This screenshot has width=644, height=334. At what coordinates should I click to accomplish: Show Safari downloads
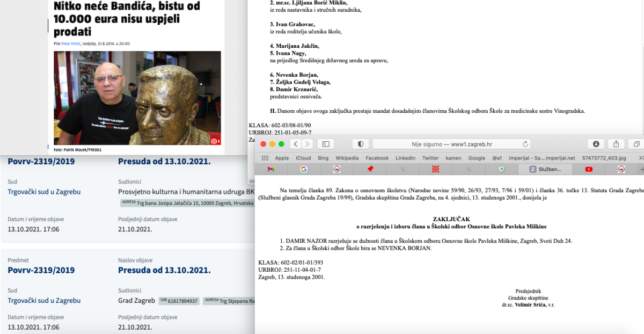click(x=596, y=144)
